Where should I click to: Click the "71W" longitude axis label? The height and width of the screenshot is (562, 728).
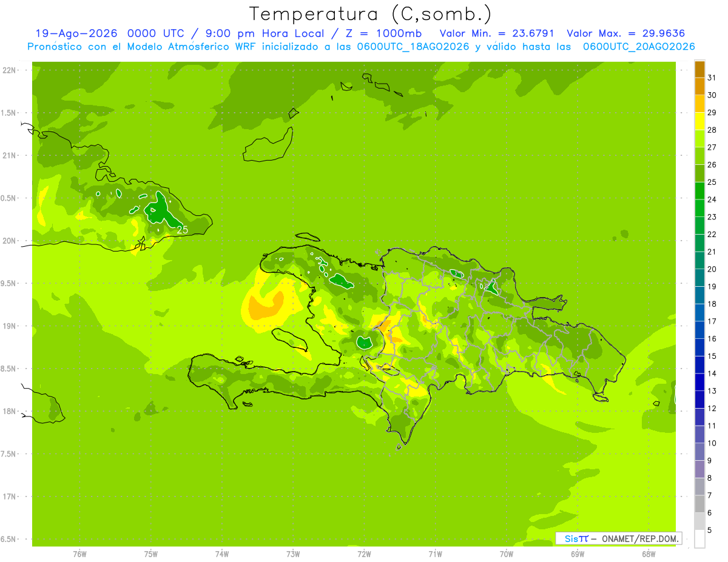[x=435, y=554]
